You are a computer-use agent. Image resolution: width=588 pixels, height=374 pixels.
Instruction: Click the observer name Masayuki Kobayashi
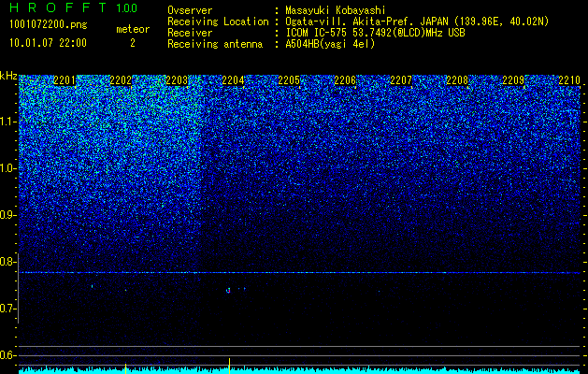pyautogui.click(x=336, y=11)
